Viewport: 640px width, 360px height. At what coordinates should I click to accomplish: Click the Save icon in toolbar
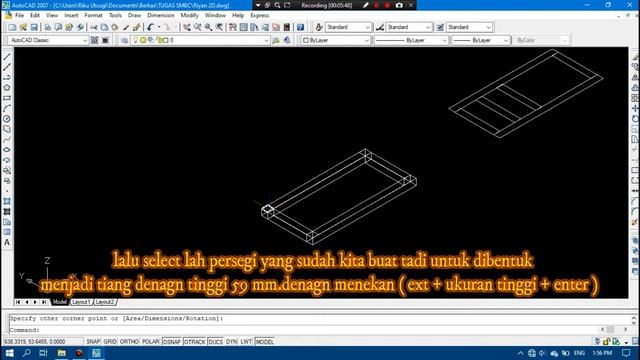point(34,27)
